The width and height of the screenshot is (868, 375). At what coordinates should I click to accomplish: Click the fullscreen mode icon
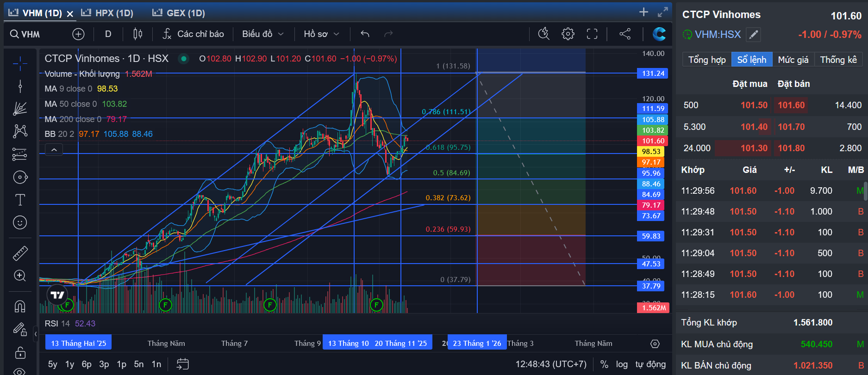[x=592, y=34]
